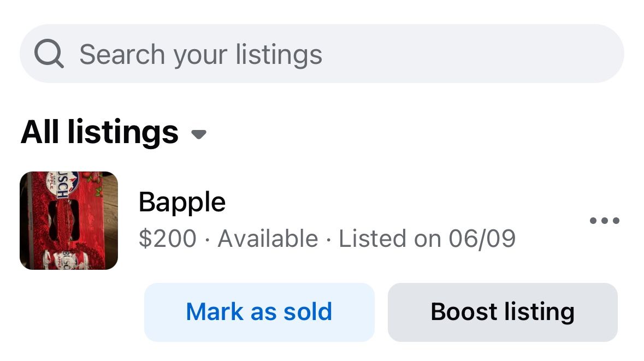Boost the Bapple listing

503,312
